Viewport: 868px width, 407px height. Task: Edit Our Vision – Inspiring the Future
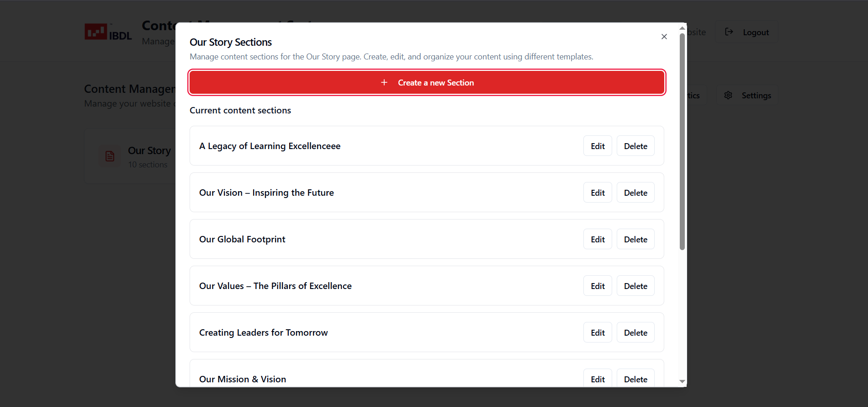click(x=598, y=193)
